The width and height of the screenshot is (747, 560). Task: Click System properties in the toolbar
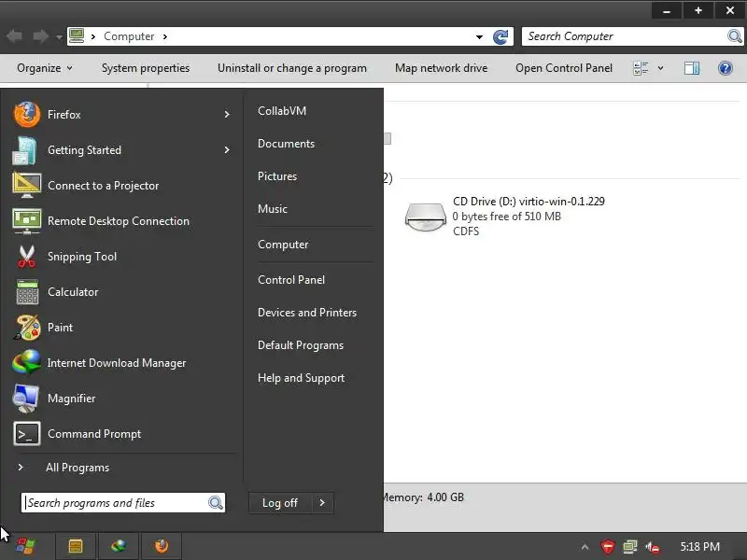(146, 68)
